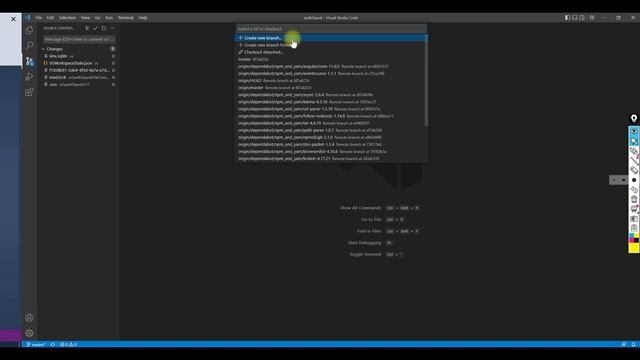This screenshot has height=360, width=640.
Task: Select the line tool on annotation toolbar
Action: [x=633, y=161]
